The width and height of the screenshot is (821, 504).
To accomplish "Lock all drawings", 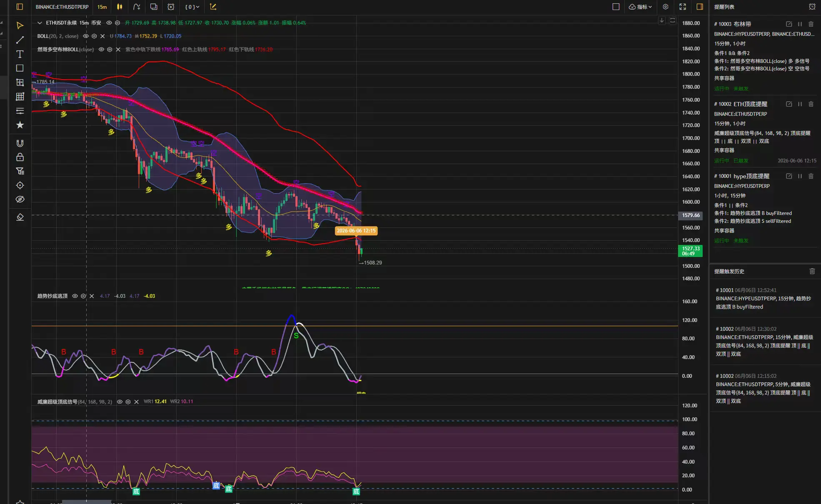I will point(20,157).
